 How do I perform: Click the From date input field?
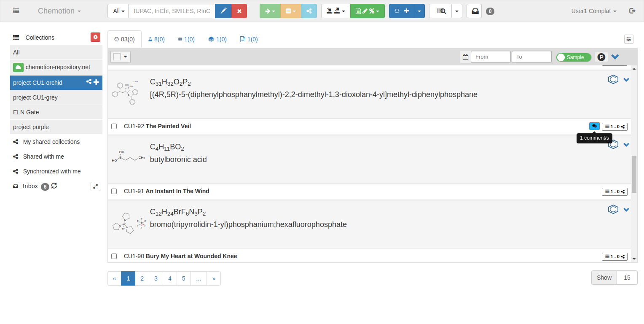[x=490, y=57]
